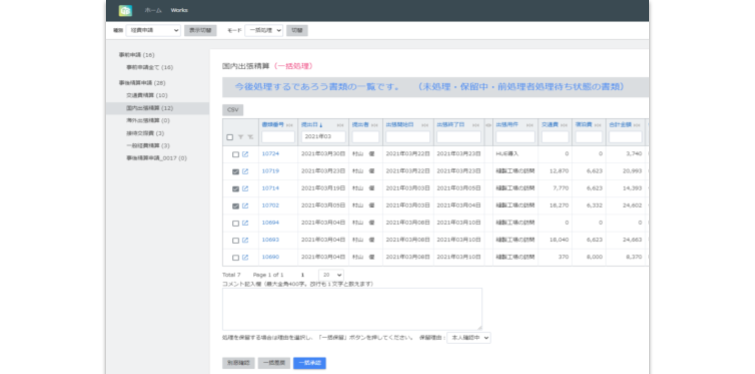Screen dimensions: 755x374
Task: Open document 10690 via its edit icon
Action: pos(245,258)
